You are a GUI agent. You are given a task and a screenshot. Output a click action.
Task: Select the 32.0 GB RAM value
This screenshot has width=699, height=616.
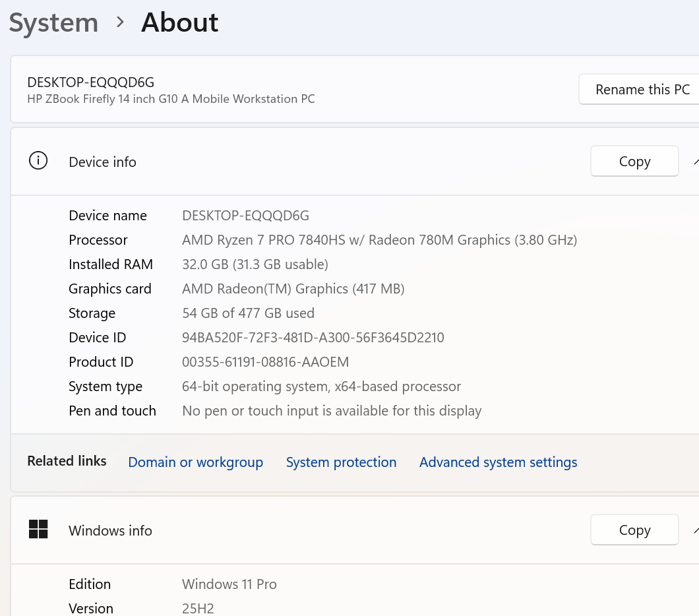pyautogui.click(x=255, y=264)
